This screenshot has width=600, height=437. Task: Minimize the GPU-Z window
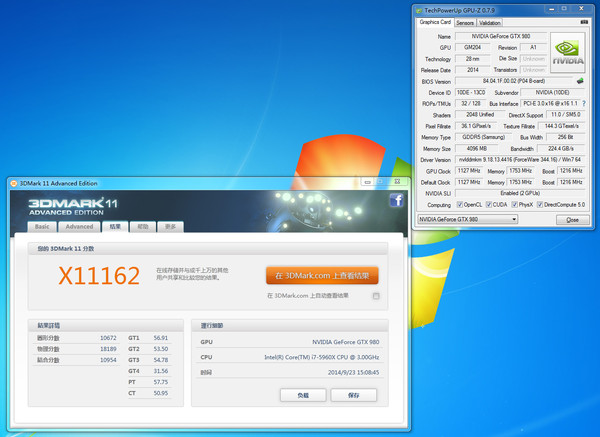552,9
